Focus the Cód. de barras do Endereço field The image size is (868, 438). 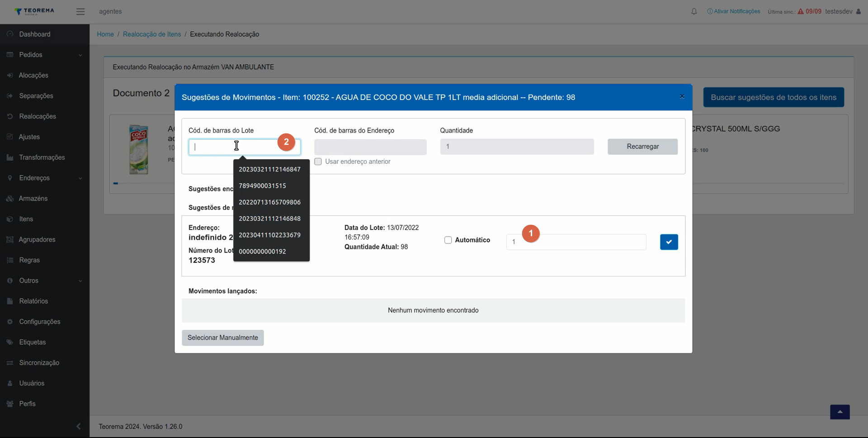[x=370, y=147]
